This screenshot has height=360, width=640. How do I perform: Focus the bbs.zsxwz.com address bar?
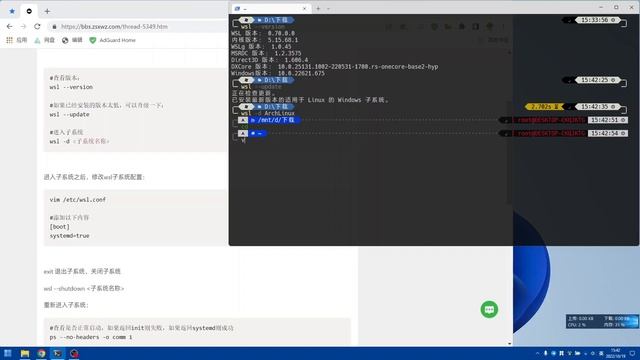pyautogui.click(x=114, y=27)
